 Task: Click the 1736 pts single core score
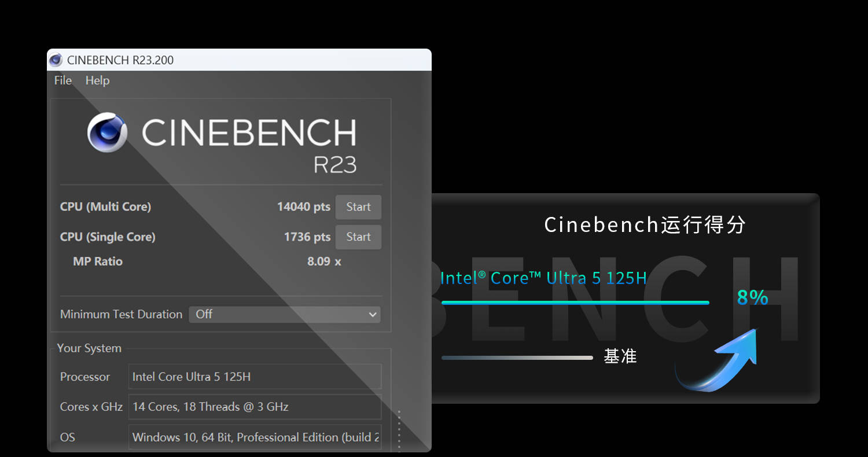click(307, 237)
